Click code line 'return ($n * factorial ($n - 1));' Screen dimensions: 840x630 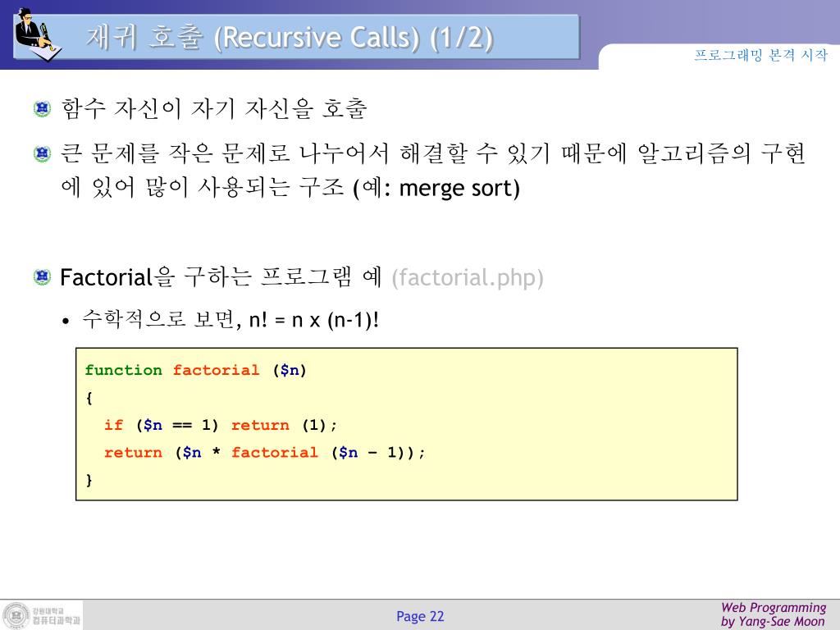pyautogui.click(x=265, y=453)
